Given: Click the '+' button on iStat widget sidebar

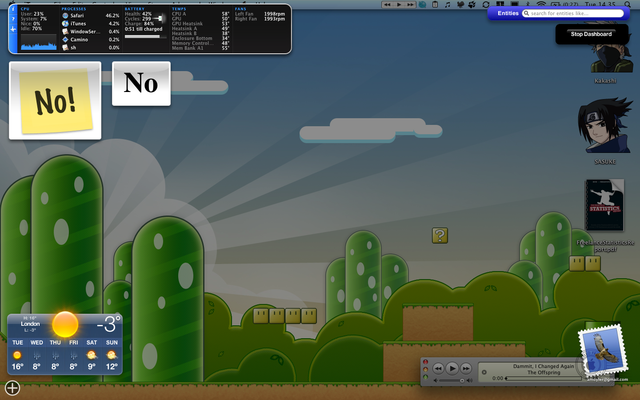Looking at the screenshot, I should point(13,29).
